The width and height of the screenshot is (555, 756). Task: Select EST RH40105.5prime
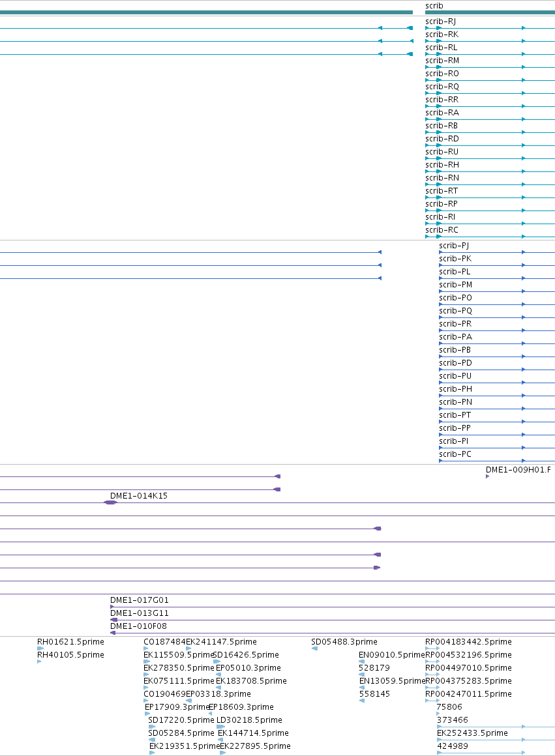click(70, 655)
